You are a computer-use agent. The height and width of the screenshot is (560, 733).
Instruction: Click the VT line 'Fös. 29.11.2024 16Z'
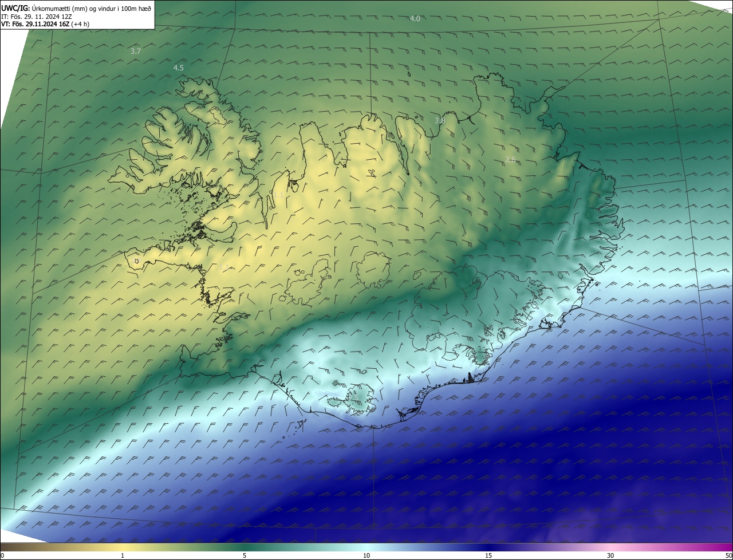pyautogui.click(x=41, y=24)
